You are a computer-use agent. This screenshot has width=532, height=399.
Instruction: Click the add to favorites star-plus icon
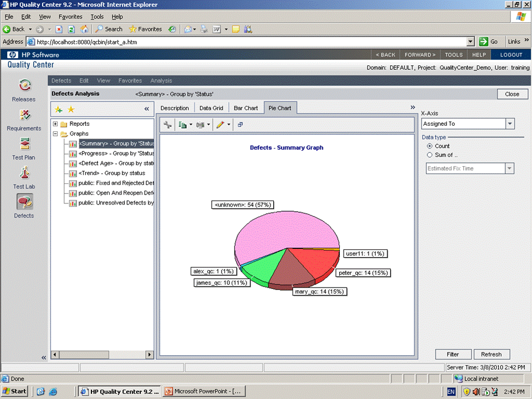59,109
